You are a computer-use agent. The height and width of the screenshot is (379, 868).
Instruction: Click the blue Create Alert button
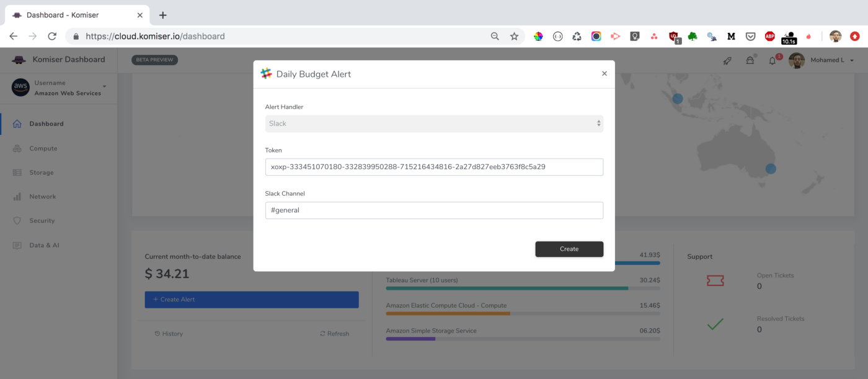[252, 300]
